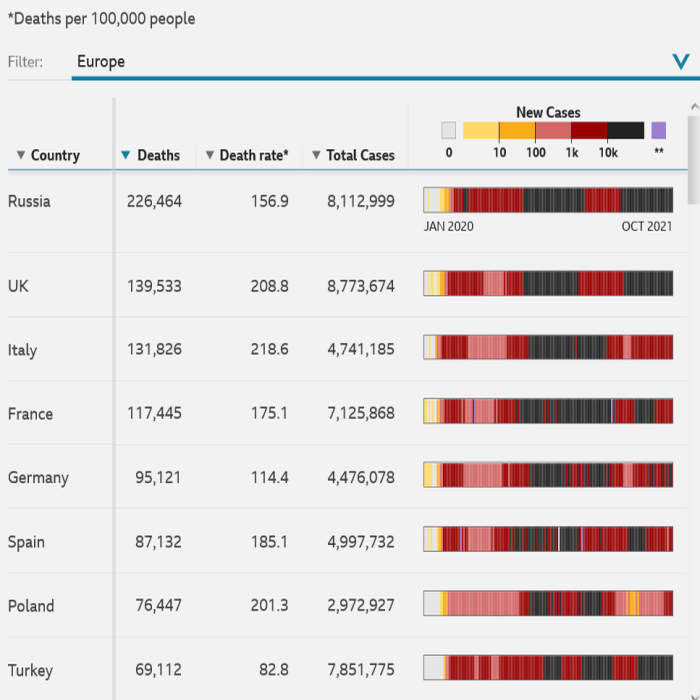Click Poland's new cases timeline strip
The height and width of the screenshot is (700, 700).
click(548, 604)
